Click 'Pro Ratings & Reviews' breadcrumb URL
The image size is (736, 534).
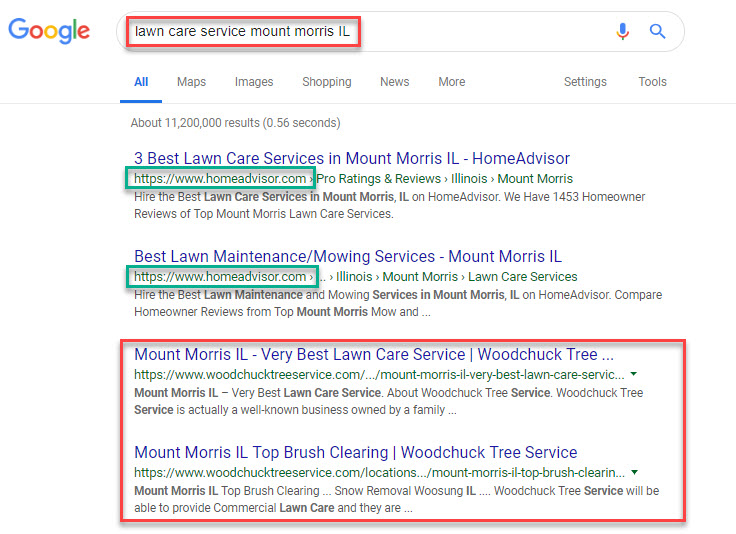click(378, 179)
